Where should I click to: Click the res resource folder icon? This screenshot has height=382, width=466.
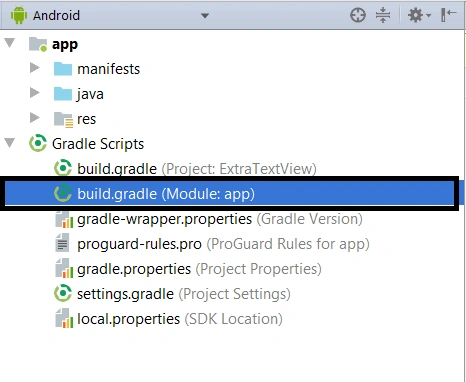point(63,120)
